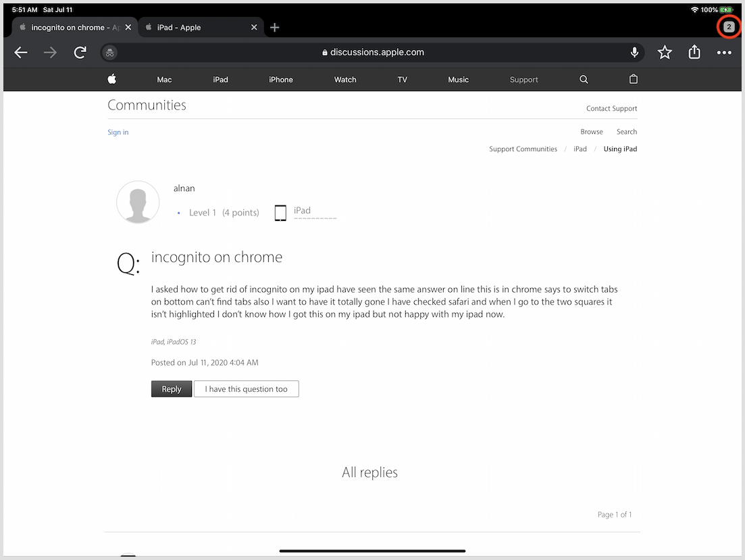Select the 'incognito on chrome' tab

[x=74, y=28]
